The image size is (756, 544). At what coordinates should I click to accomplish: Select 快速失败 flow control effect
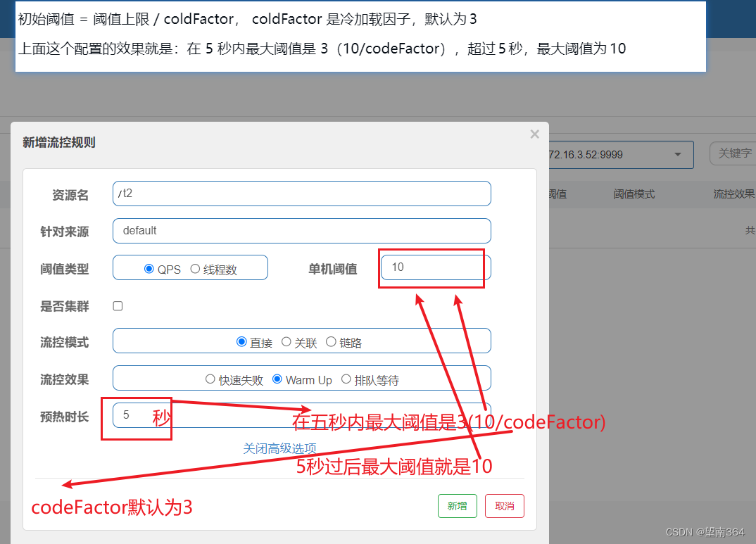210,379
